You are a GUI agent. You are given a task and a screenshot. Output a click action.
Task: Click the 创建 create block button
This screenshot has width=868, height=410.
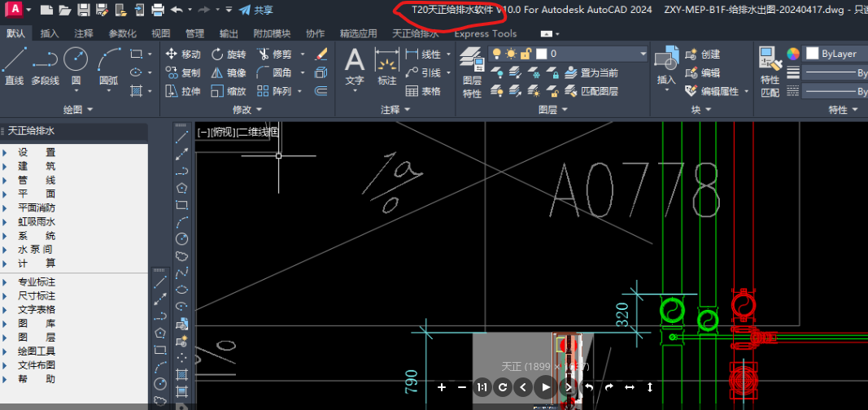[703, 55]
